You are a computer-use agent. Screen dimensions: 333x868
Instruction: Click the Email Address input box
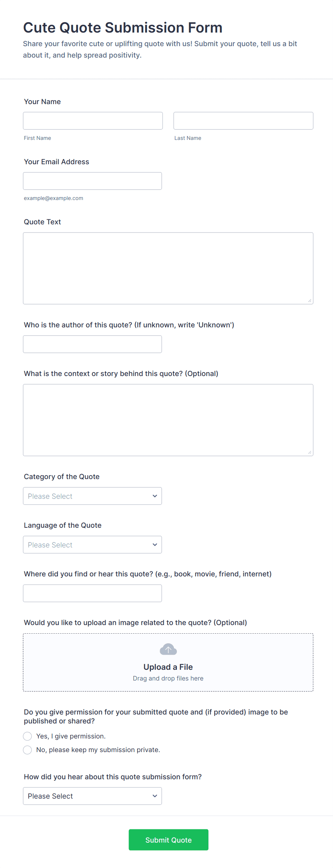click(x=92, y=181)
